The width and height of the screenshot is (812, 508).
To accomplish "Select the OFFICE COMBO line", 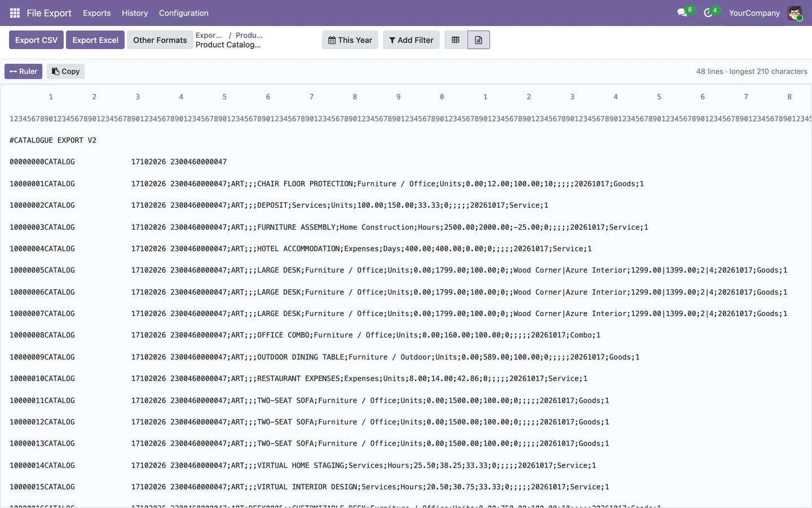I will [x=305, y=335].
